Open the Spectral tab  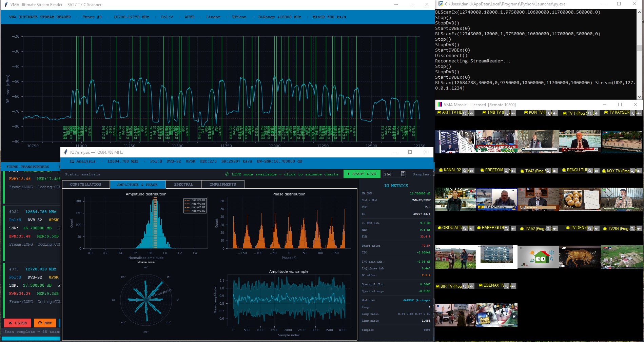pyautogui.click(x=183, y=184)
